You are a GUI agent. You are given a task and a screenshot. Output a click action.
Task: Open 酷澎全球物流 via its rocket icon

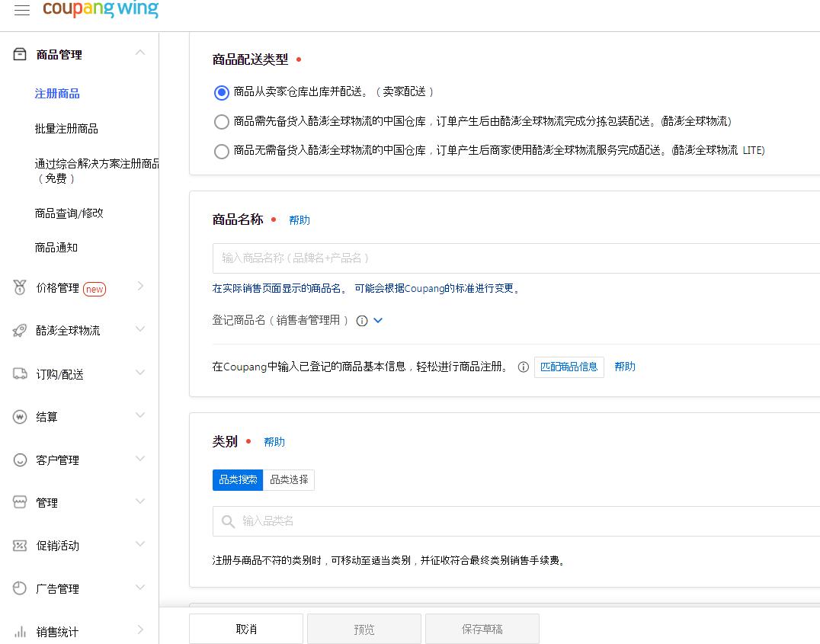pos(19,331)
